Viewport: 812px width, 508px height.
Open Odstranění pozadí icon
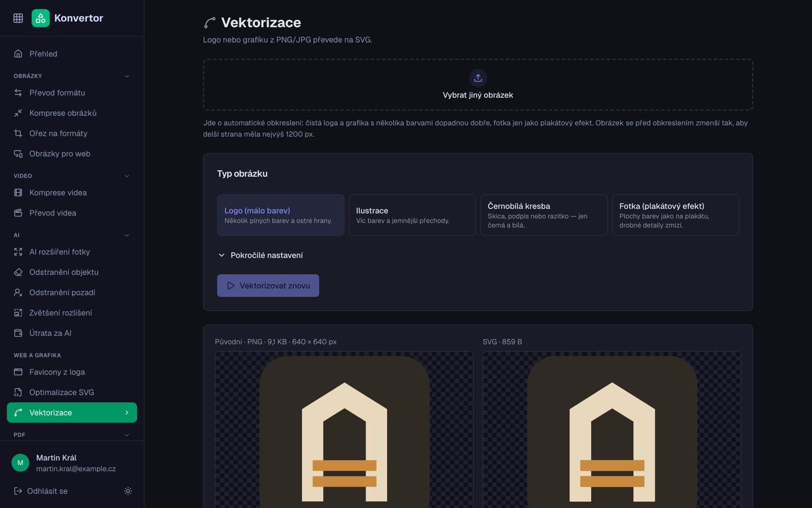point(18,293)
